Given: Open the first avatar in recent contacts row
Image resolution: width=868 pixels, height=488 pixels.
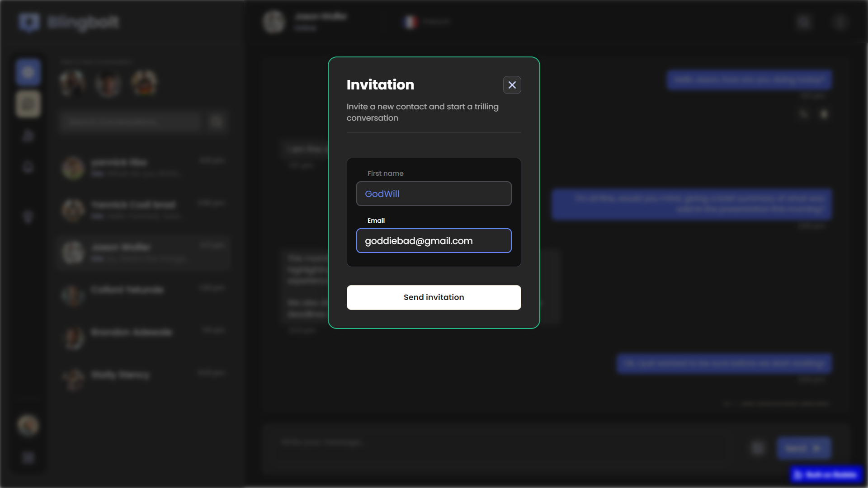Looking at the screenshot, I should coord(72,83).
